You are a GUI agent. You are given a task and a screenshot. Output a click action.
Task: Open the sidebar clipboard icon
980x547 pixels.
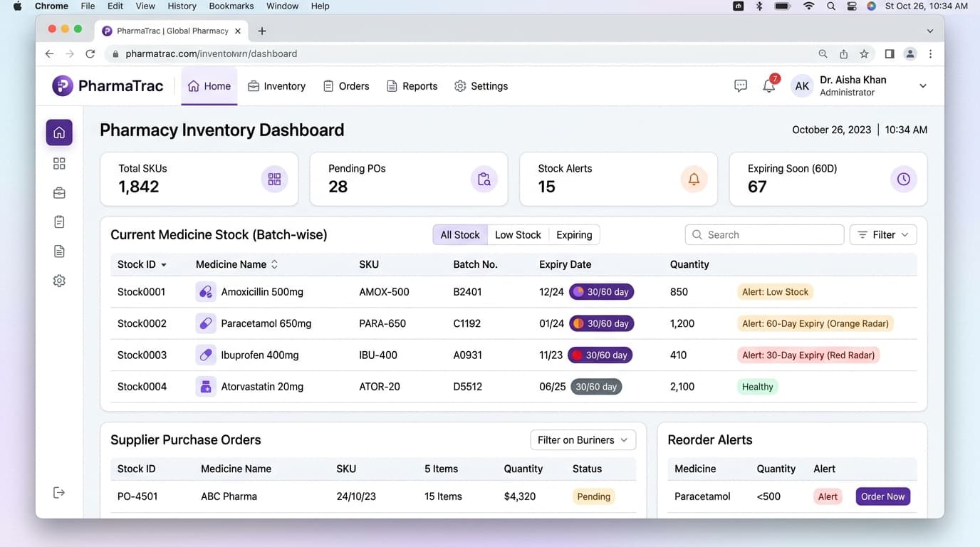tap(59, 222)
